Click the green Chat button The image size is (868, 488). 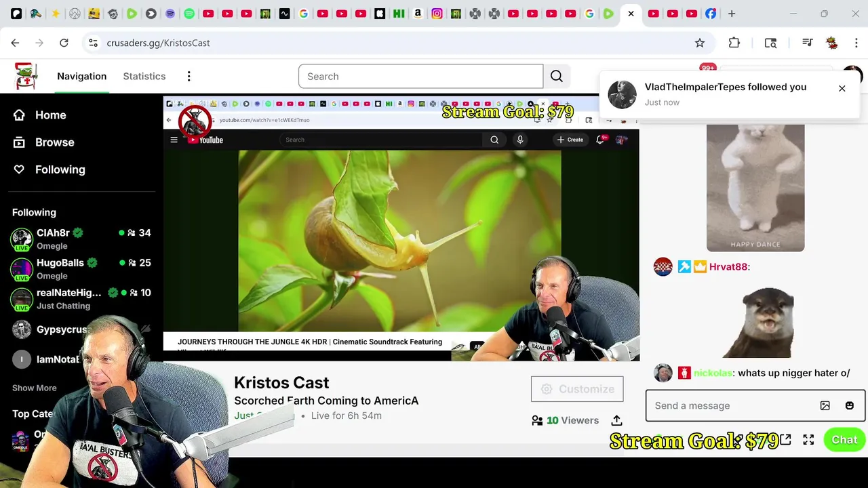pyautogui.click(x=844, y=440)
